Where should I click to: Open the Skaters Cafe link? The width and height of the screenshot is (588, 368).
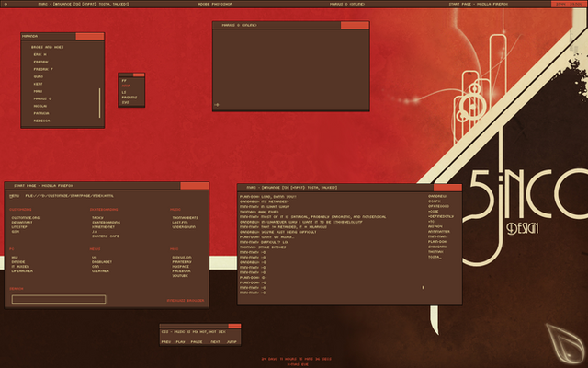106,236
